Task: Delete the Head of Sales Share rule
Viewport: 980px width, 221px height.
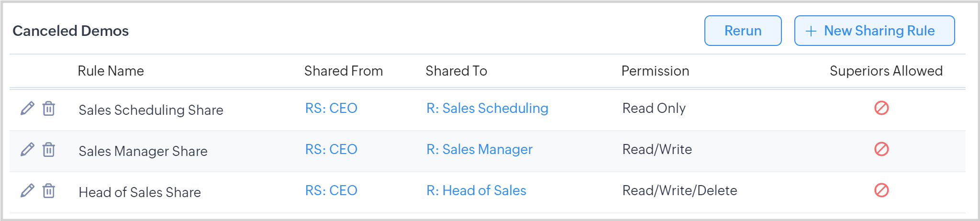Action: [48, 191]
